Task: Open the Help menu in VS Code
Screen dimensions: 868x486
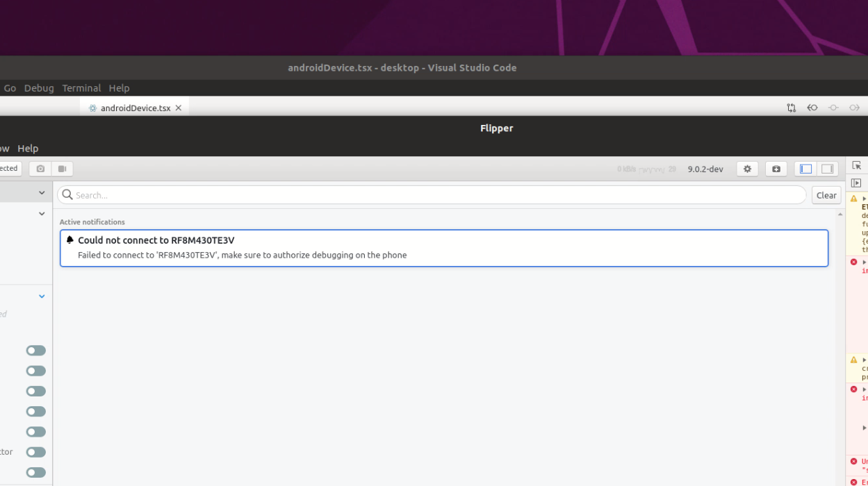Action: [119, 88]
